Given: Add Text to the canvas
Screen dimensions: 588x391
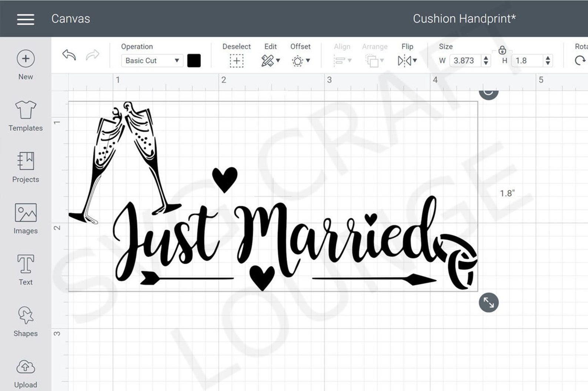Looking at the screenshot, I should [26, 270].
